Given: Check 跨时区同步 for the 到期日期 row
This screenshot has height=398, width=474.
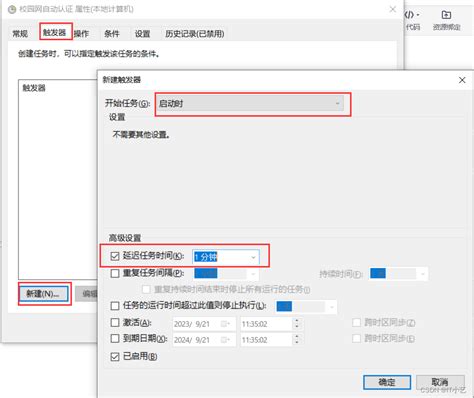Looking at the screenshot, I should click(356, 339).
